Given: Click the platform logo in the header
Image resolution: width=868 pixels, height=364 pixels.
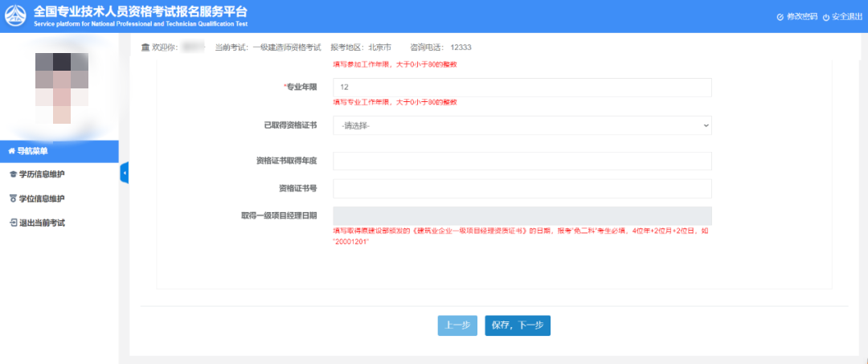Looking at the screenshot, I should [16, 16].
